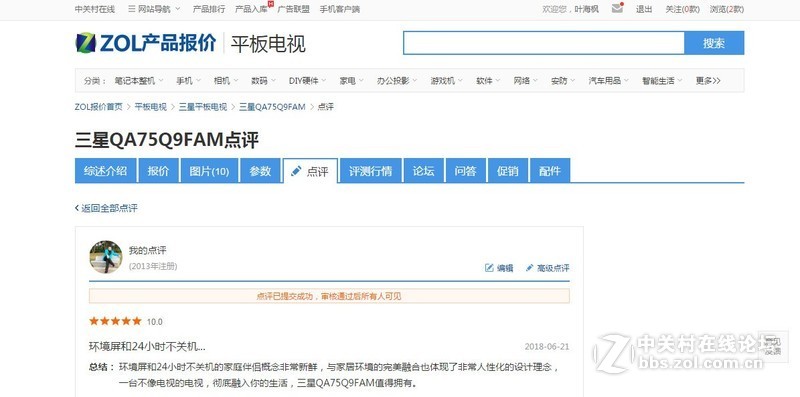Go to 平板电视 breadcrumb
800x397 pixels.
pos(151,107)
